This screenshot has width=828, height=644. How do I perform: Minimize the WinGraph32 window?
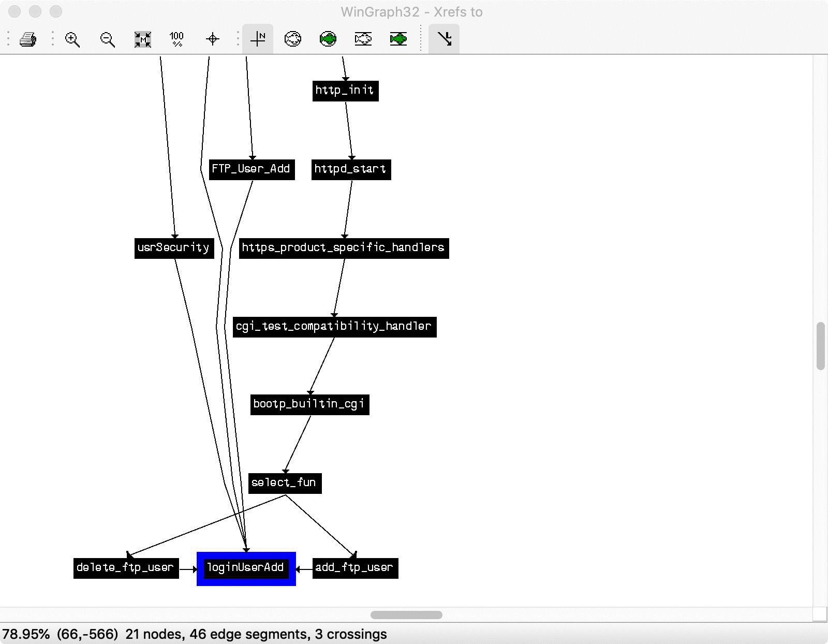point(35,11)
